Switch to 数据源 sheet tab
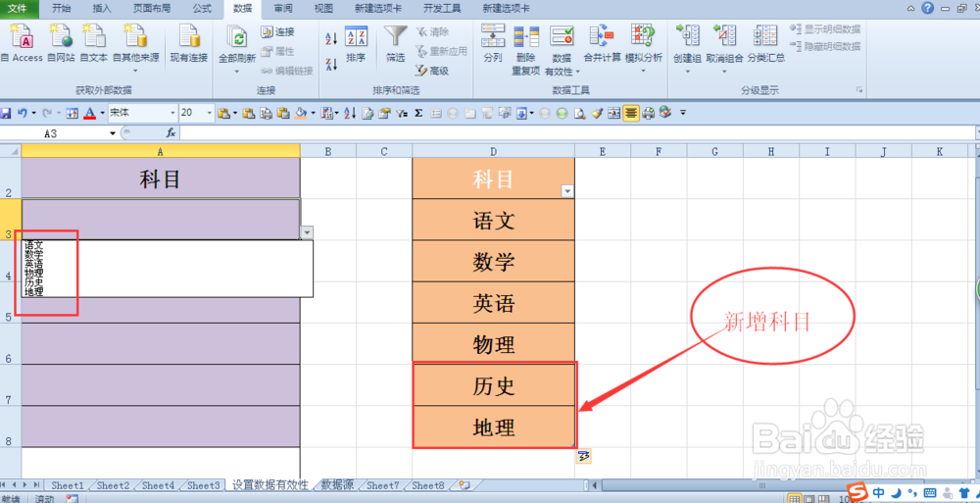Image resolution: width=980 pixels, height=503 pixels. coord(338,484)
